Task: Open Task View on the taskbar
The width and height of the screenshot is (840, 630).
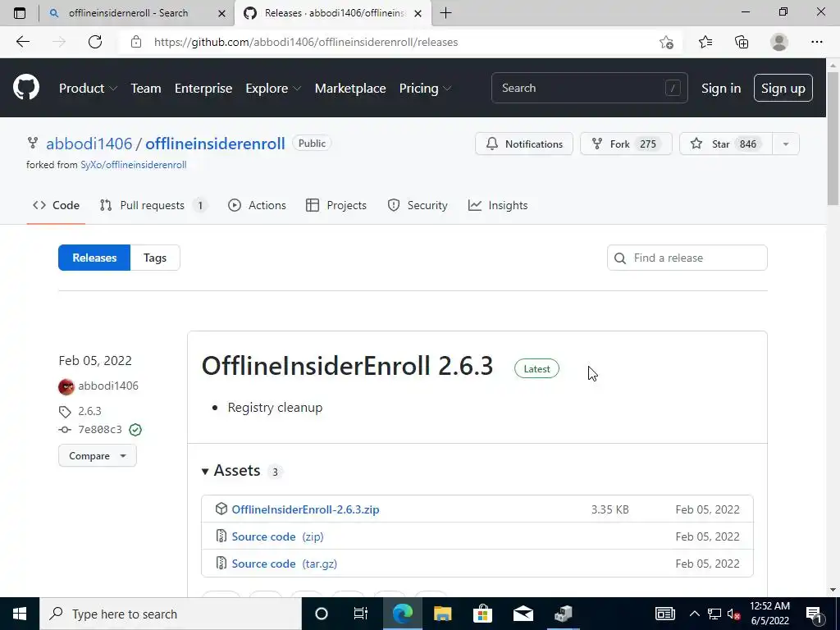Action: click(361, 614)
